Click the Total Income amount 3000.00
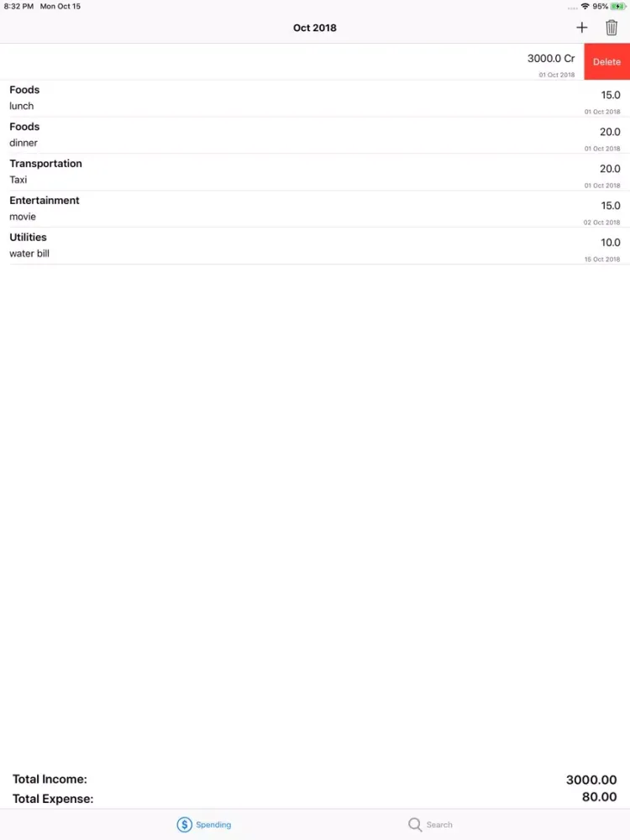630x840 pixels. 591,780
